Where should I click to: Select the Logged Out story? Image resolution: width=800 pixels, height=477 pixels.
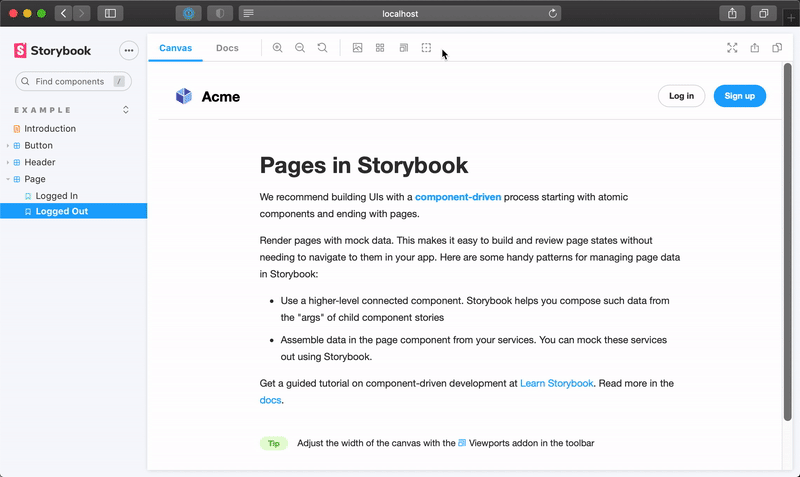click(73, 211)
